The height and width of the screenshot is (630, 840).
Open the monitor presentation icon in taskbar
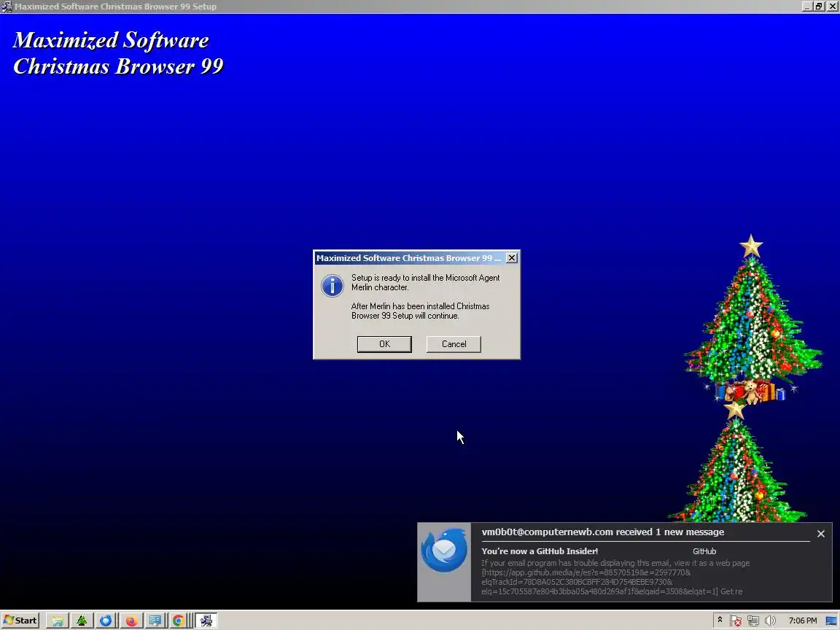coord(155,621)
